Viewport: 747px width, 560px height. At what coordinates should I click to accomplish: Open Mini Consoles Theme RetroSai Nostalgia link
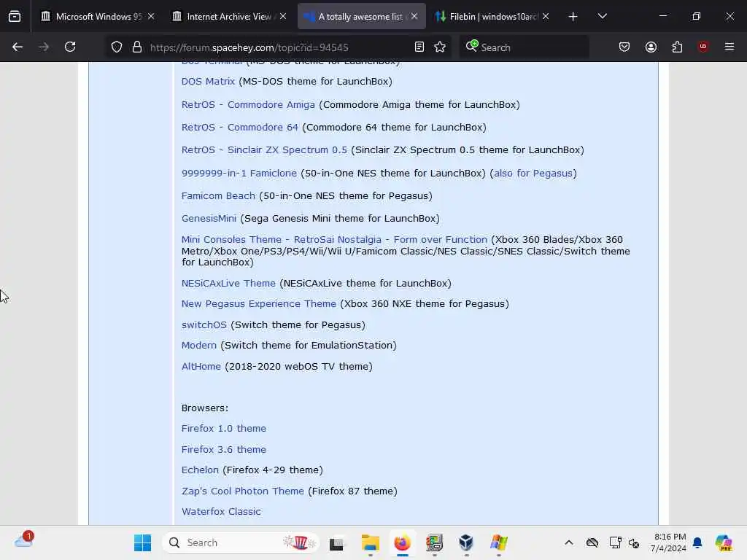click(334, 239)
